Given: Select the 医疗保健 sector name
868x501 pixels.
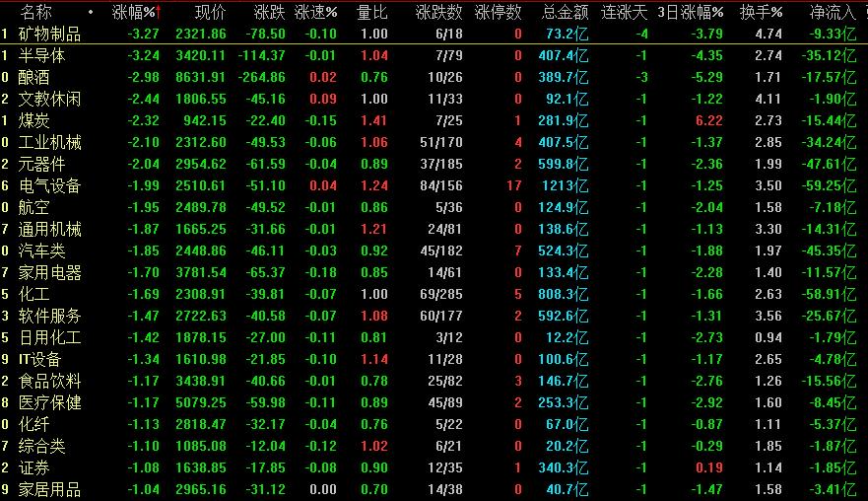Looking at the screenshot, I should [x=50, y=403].
